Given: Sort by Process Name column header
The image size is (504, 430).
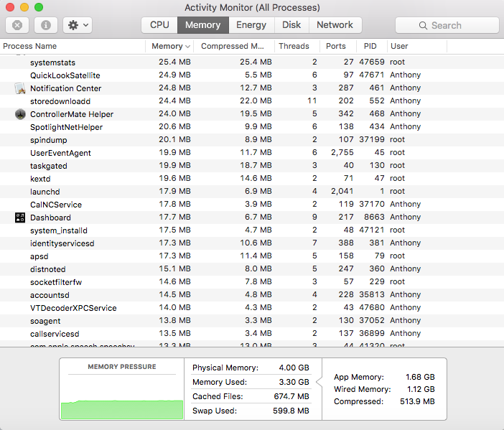Looking at the screenshot, I should (x=73, y=46).
